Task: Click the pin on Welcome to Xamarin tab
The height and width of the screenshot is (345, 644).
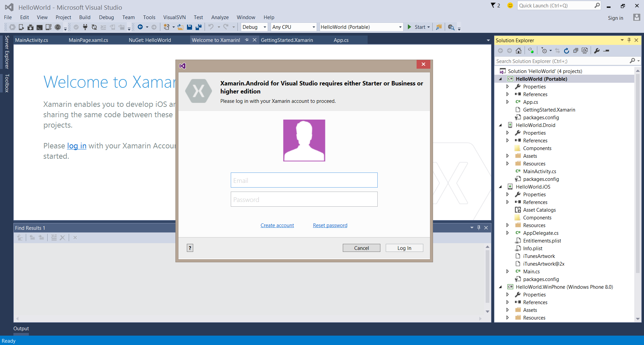Action: [x=247, y=40]
